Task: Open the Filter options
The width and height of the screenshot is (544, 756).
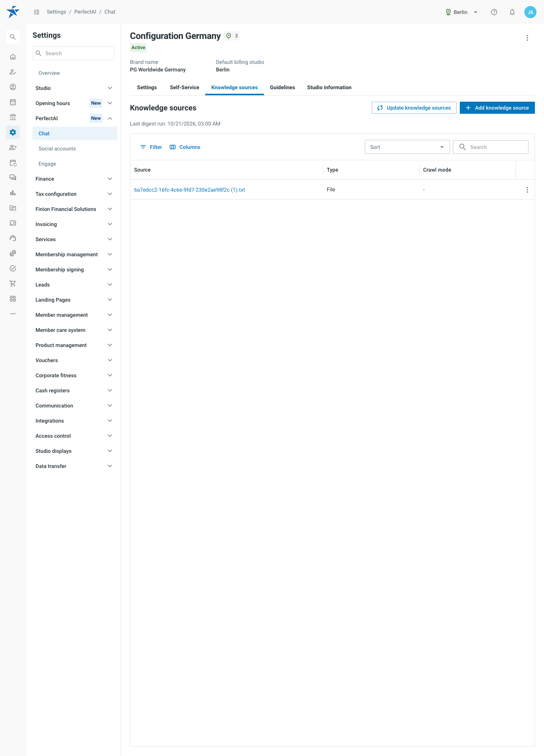Action: (151, 147)
